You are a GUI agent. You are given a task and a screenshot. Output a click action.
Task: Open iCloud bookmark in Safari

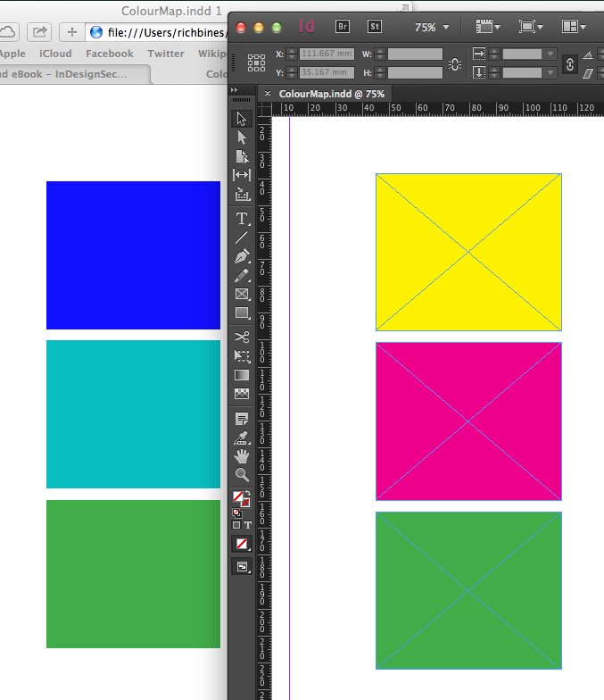(x=55, y=54)
